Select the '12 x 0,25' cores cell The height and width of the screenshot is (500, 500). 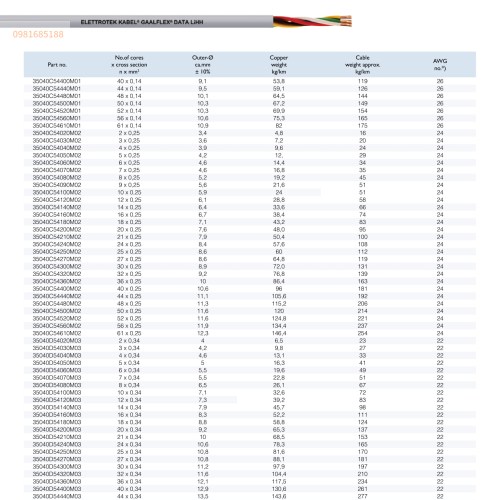129,200
